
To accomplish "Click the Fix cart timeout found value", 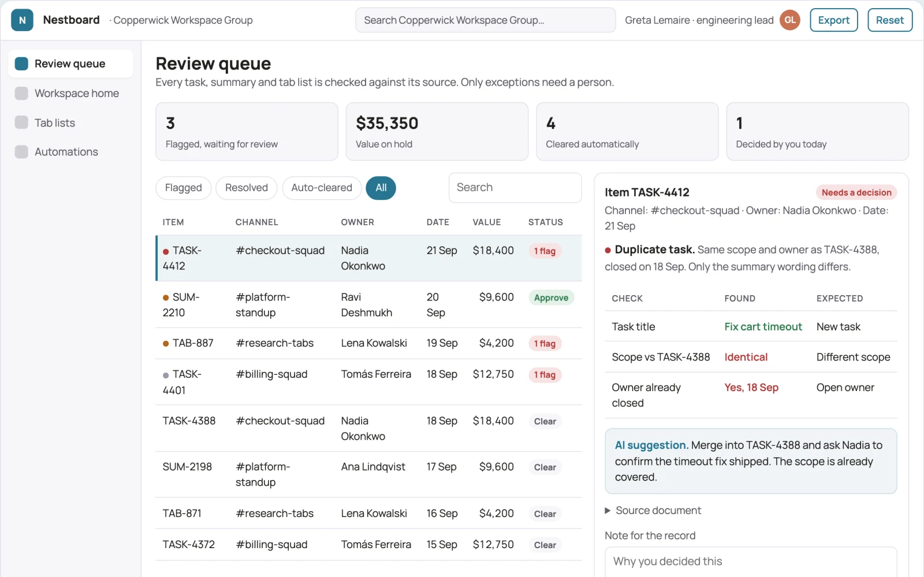I will pyautogui.click(x=763, y=327).
